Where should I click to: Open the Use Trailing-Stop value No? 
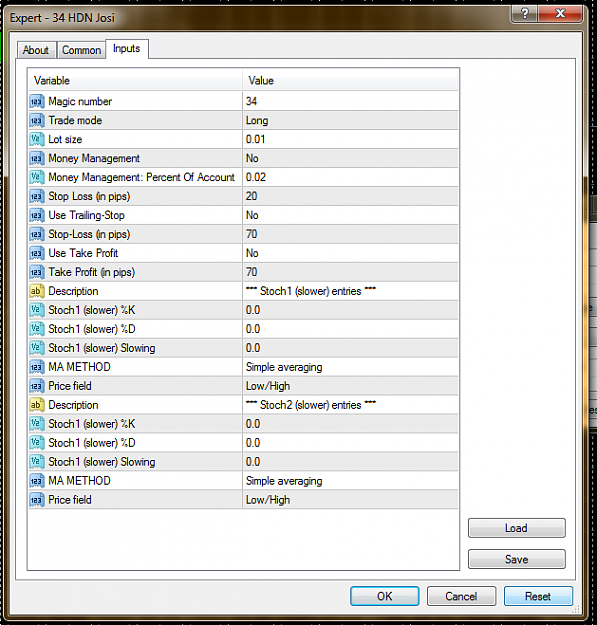[350, 215]
